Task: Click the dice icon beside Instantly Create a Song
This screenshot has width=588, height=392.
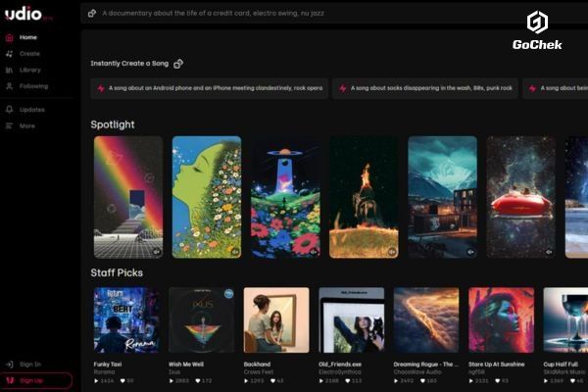Action: point(178,64)
